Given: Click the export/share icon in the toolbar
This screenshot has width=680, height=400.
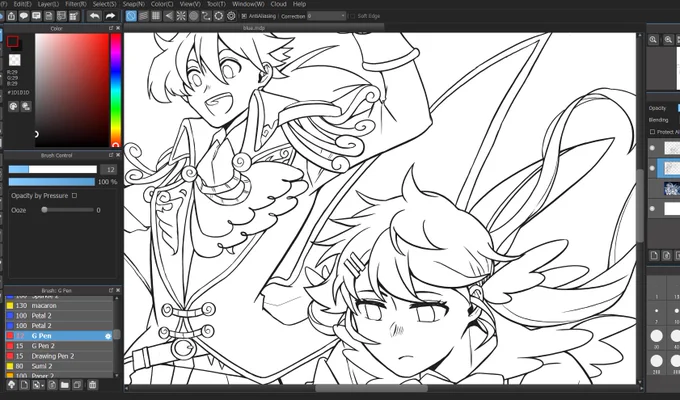Looking at the screenshot, I should [x=11, y=16].
